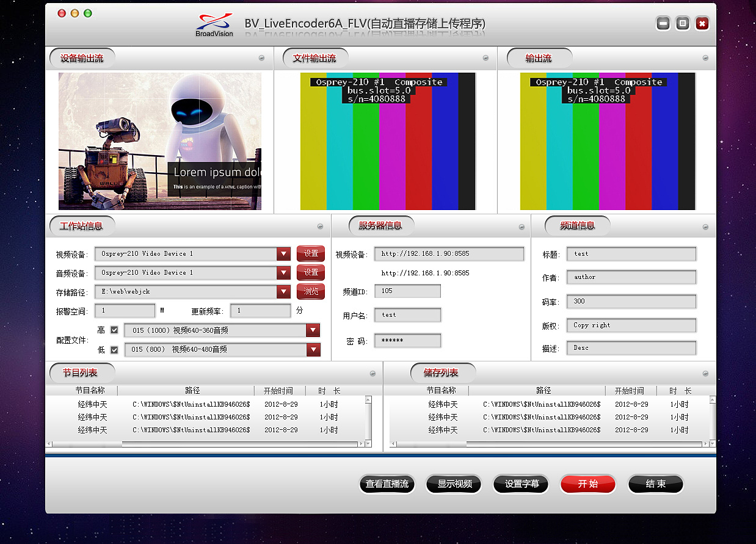Open the 音频设备 Osprey-210 dropdown
The height and width of the screenshot is (544, 756).
point(283,273)
